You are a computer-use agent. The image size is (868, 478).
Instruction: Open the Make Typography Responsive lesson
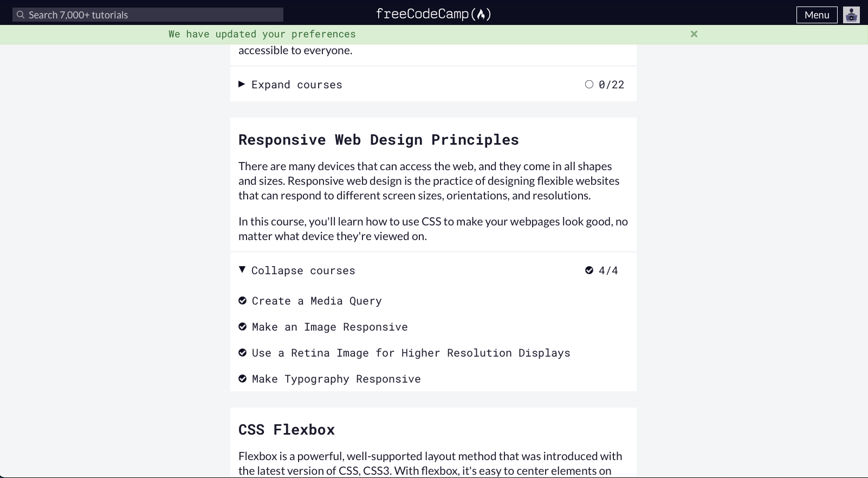tap(336, 379)
